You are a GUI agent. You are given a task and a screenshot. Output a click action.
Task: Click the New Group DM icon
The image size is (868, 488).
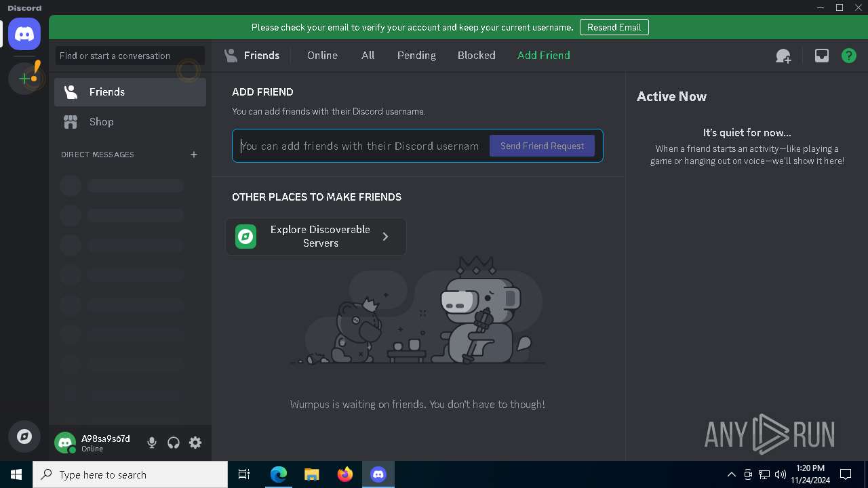[x=783, y=56]
